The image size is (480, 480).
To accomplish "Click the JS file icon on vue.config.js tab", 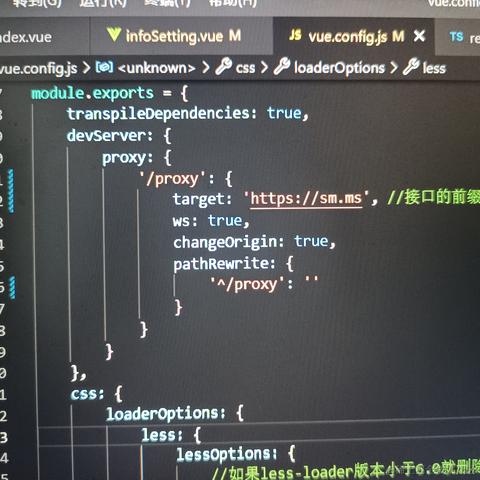I will [x=295, y=35].
